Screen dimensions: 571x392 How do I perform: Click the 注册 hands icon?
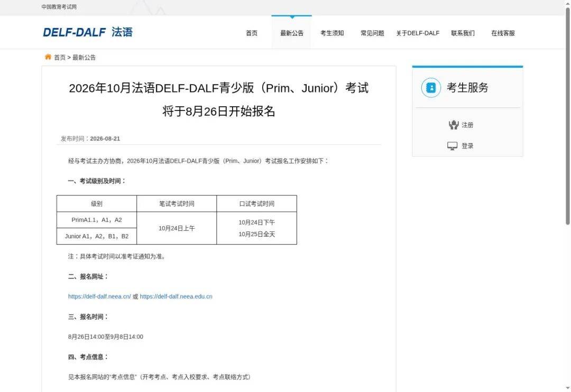point(454,125)
